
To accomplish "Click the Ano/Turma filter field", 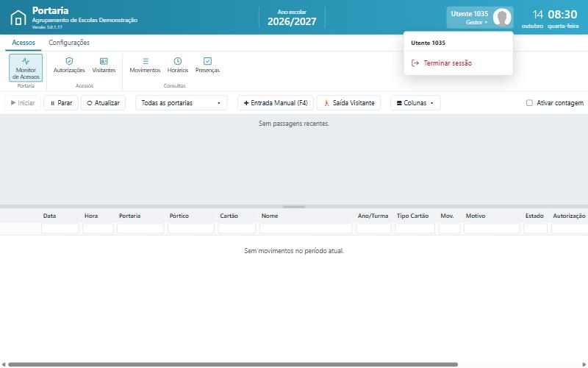I will (373, 228).
